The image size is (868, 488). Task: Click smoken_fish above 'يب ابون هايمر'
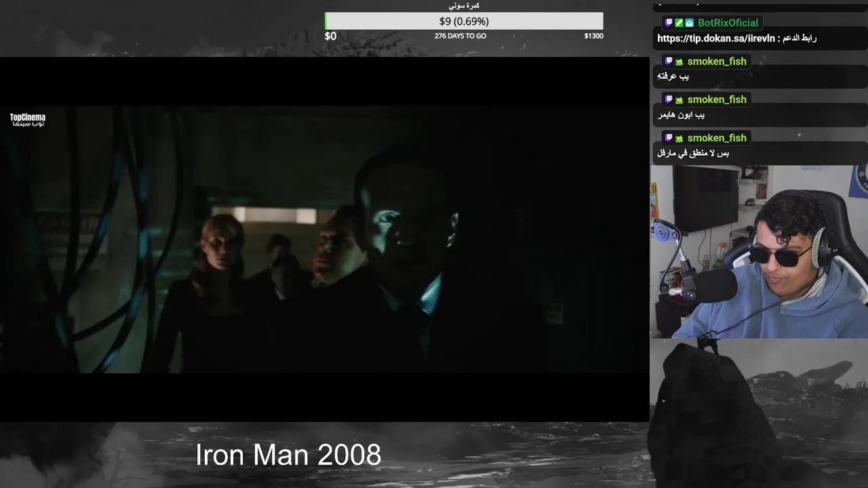(x=717, y=100)
